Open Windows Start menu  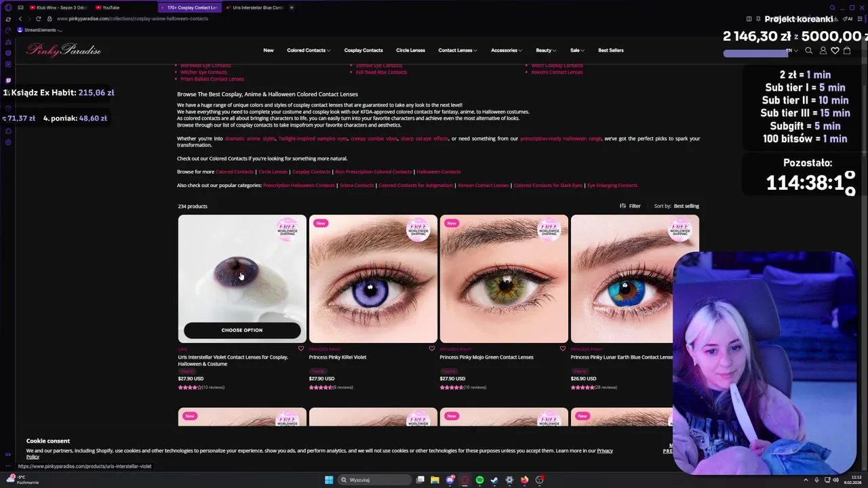point(329,480)
